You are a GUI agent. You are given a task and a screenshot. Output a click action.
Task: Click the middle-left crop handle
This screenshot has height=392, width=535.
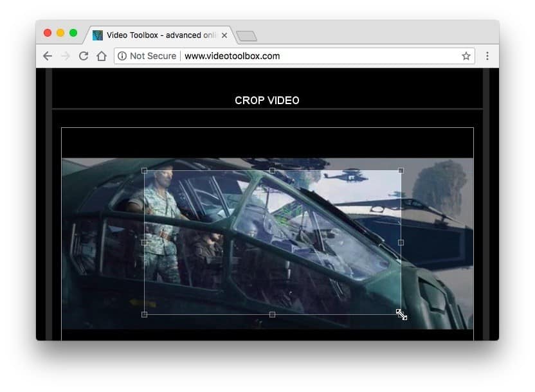[x=144, y=243]
